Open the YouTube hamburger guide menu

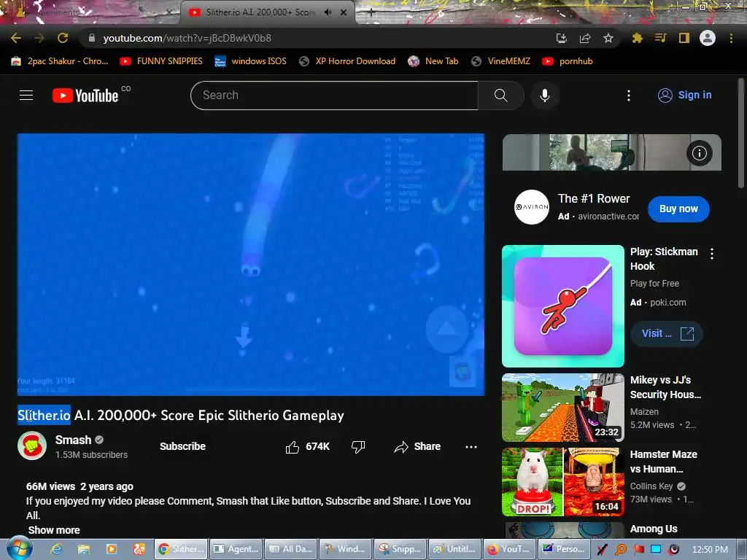26,96
